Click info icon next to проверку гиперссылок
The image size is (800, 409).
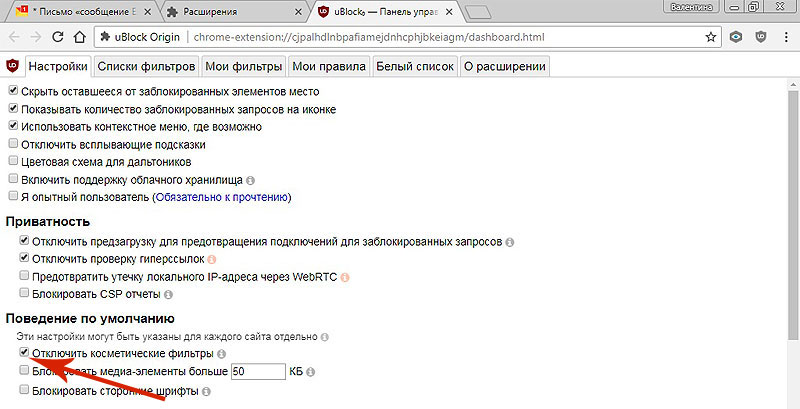212,260
